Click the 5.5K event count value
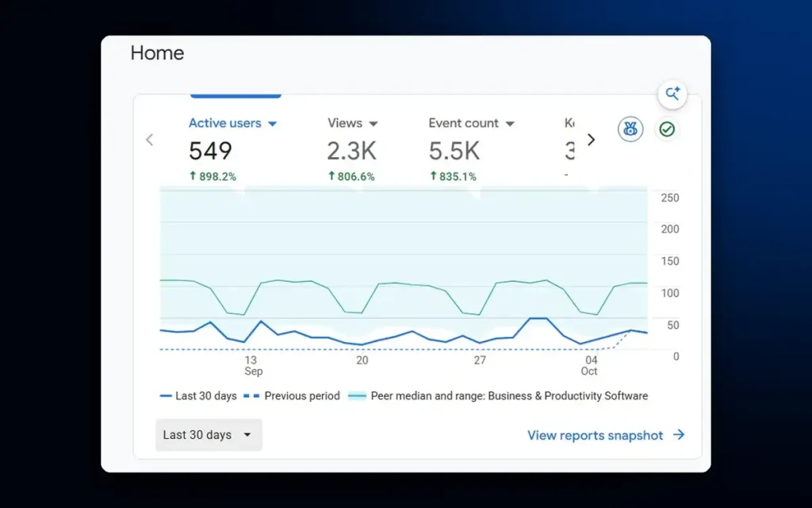The height and width of the screenshot is (508, 812). click(454, 151)
